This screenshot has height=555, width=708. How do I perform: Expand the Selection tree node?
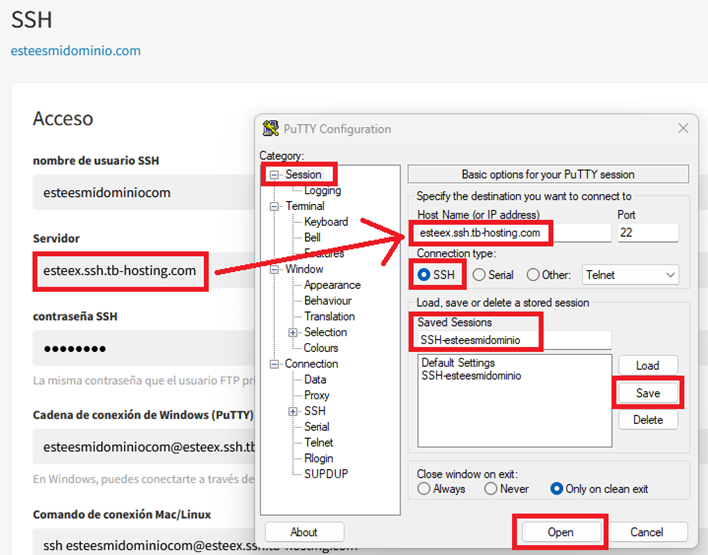(x=293, y=332)
